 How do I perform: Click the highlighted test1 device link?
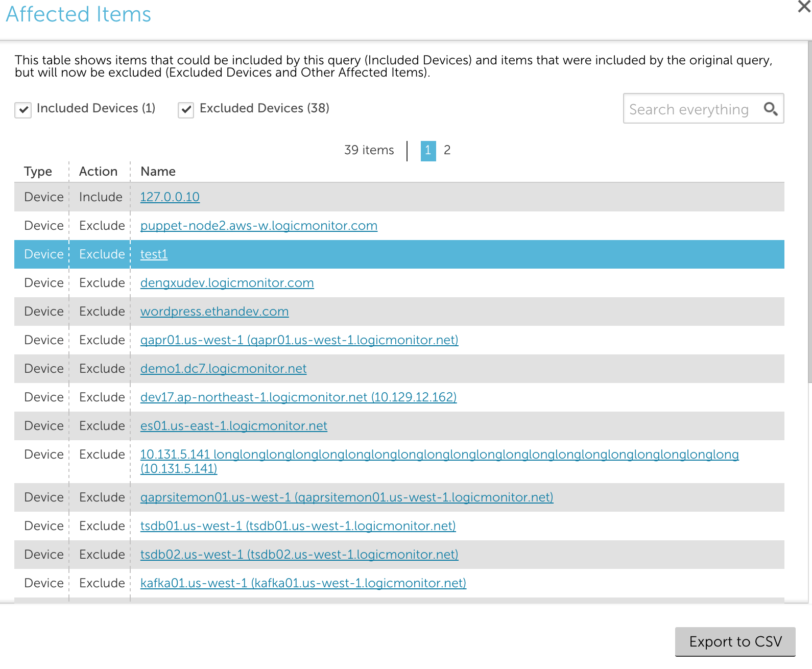pos(154,254)
